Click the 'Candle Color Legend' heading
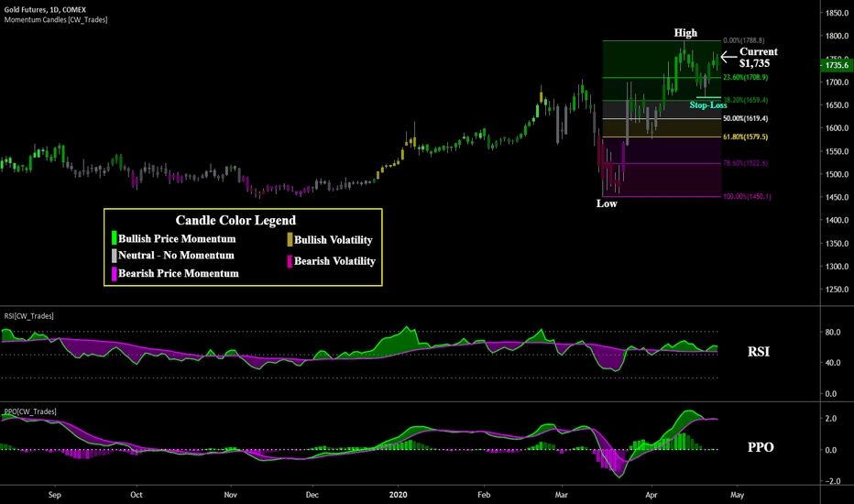Image resolution: width=854 pixels, height=504 pixels. (235, 220)
